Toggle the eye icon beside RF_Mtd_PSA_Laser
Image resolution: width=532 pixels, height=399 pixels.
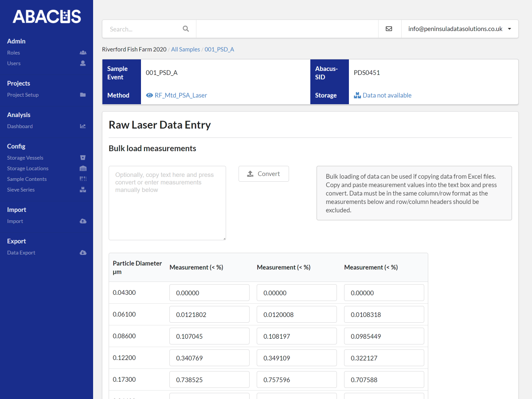tap(149, 95)
